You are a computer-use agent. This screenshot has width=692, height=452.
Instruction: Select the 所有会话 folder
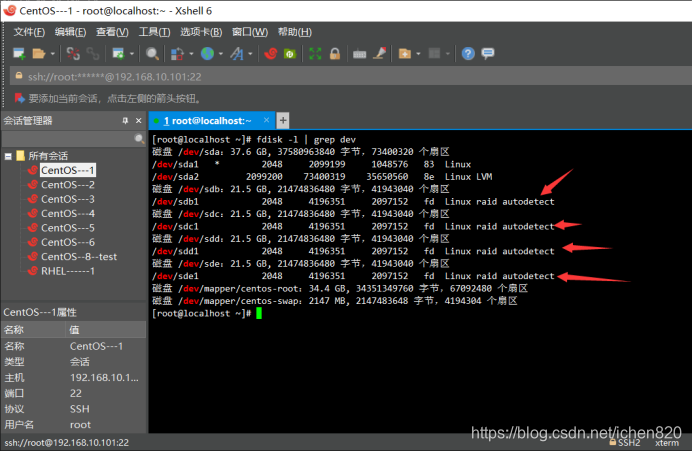pyautogui.click(x=48, y=156)
